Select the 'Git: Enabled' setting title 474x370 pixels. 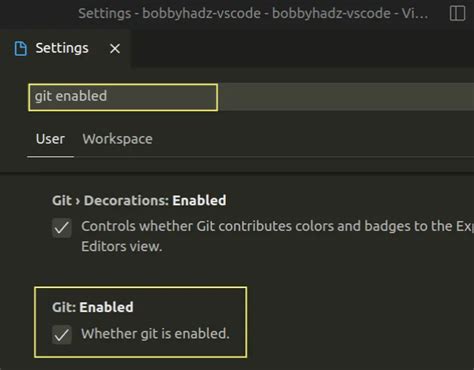(93, 307)
